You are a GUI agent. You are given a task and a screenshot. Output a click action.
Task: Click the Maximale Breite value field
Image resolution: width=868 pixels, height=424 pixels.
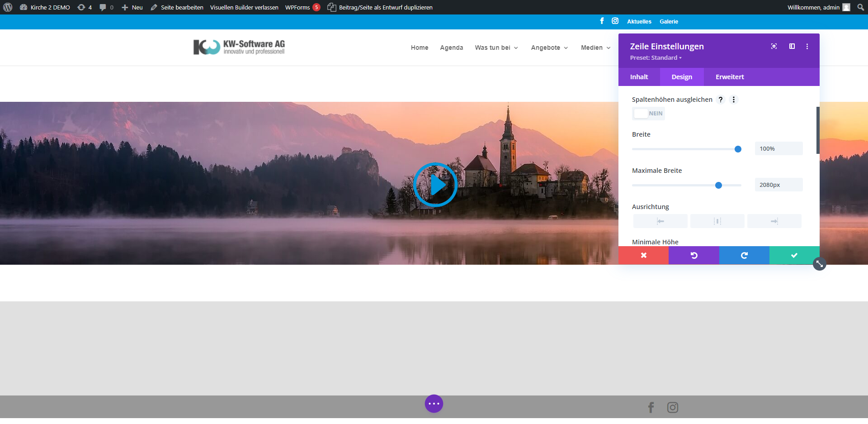[778, 185]
